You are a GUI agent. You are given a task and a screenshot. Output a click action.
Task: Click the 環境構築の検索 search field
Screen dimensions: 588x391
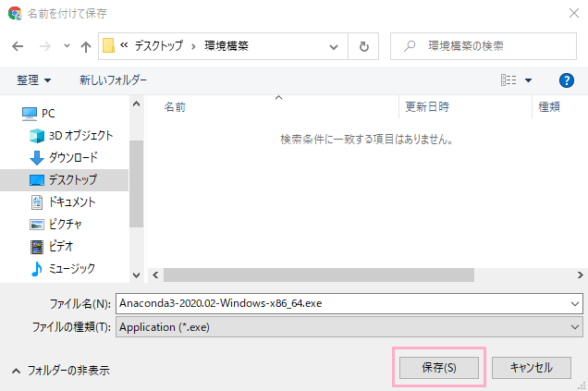pyautogui.click(x=484, y=46)
